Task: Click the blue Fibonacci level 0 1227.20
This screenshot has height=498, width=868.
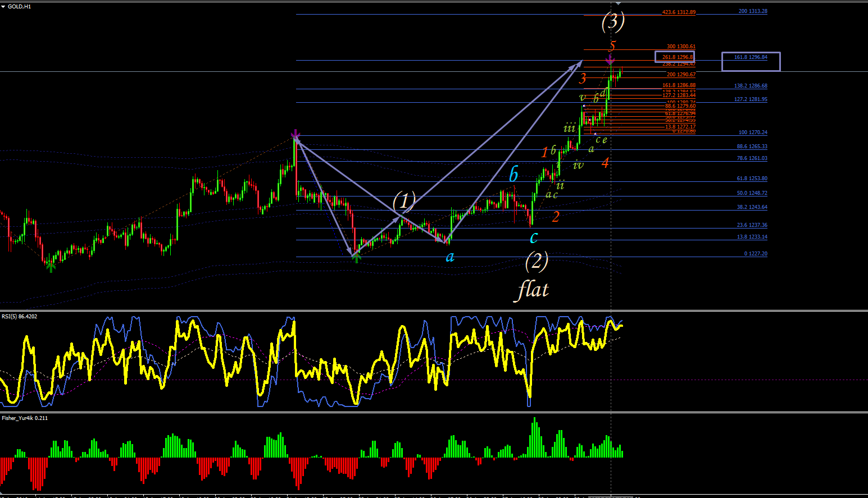Action: click(x=756, y=254)
